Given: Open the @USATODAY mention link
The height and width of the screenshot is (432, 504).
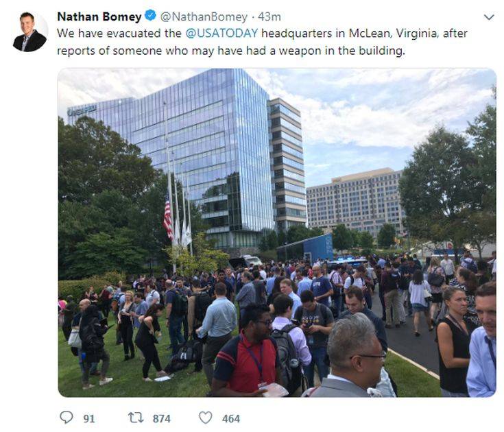Looking at the screenshot, I should click(221, 34).
